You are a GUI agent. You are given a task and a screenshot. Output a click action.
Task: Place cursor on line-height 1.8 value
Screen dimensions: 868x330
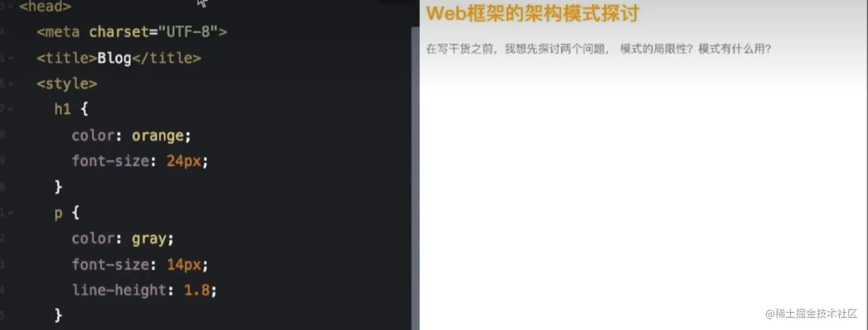click(x=197, y=290)
